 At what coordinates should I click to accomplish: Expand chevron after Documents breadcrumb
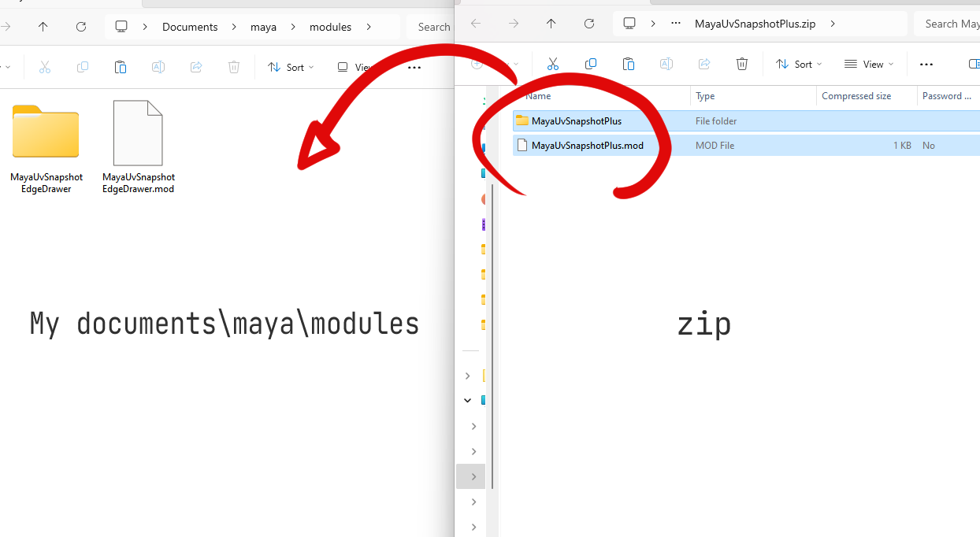coord(233,27)
